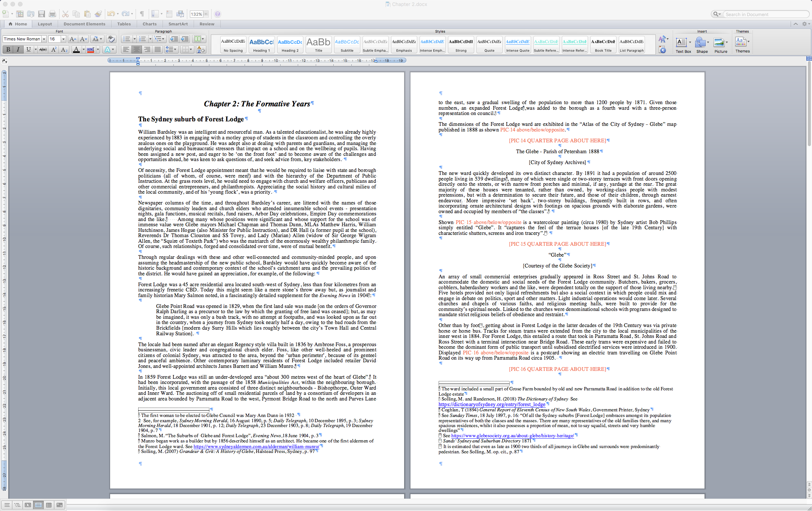812x511 pixels.
Task: Open the Review ribbon tab
Action: (x=207, y=24)
